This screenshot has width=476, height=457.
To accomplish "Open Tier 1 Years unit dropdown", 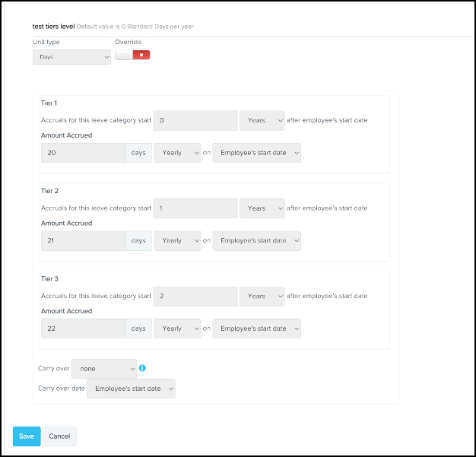I will 262,120.
